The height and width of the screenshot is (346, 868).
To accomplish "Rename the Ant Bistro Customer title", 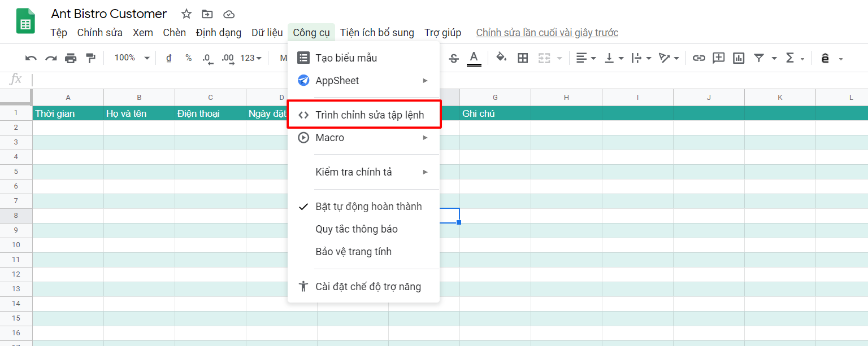I will click(x=109, y=14).
